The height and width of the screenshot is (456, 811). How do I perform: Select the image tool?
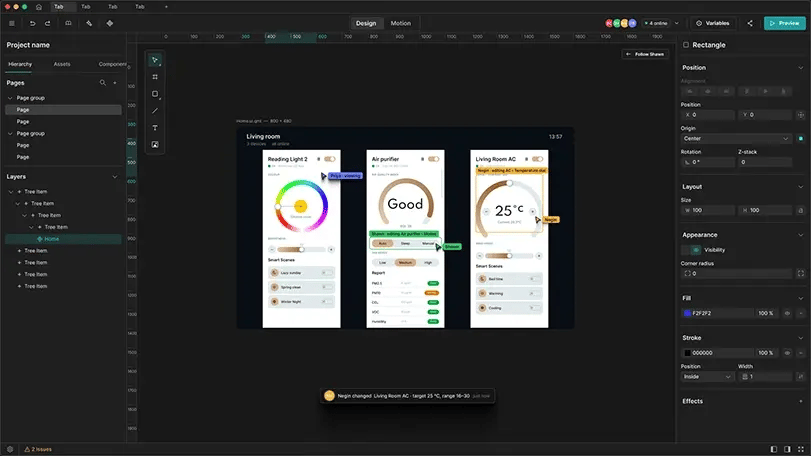click(155, 145)
